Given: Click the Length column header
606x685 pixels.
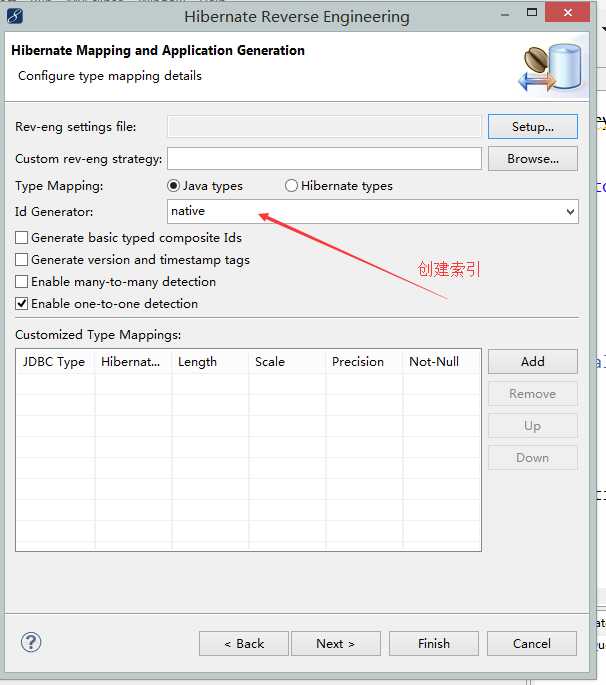Looking at the screenshot, I should tap(210, 362).
